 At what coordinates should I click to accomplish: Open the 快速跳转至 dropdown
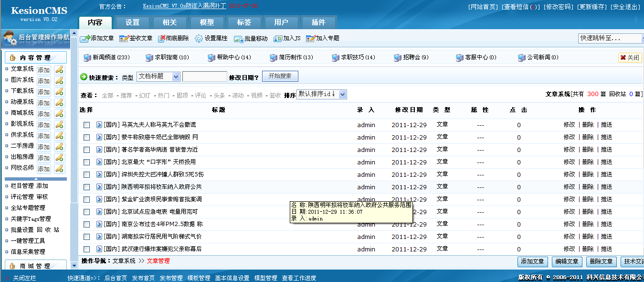[611, 38]
